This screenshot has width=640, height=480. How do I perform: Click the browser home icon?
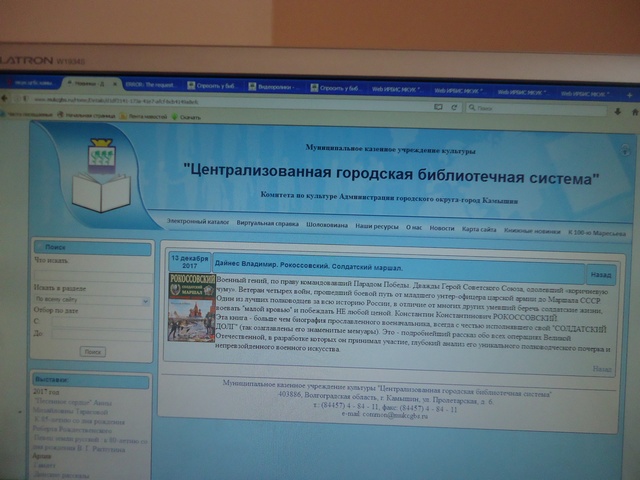[x=635, y=112]
